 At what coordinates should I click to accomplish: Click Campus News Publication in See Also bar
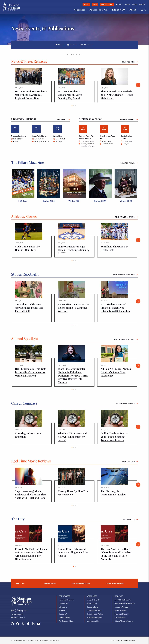coord(115,583)
